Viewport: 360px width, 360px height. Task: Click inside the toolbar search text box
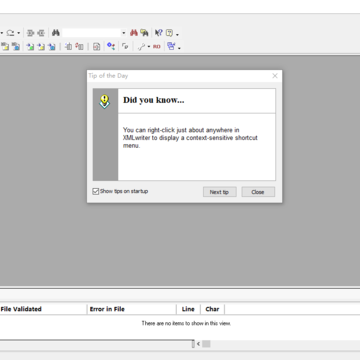coord(91,33)
